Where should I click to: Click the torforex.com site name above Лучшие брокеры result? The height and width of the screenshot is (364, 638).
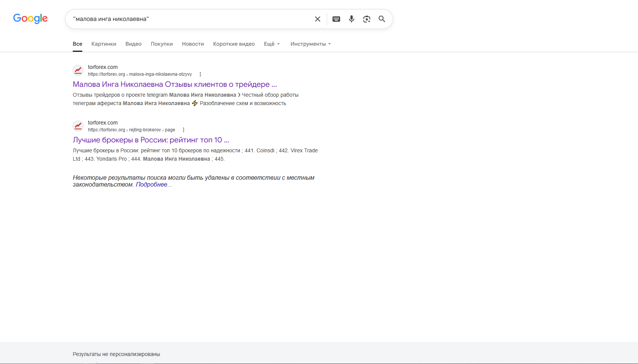coord(103,123)
